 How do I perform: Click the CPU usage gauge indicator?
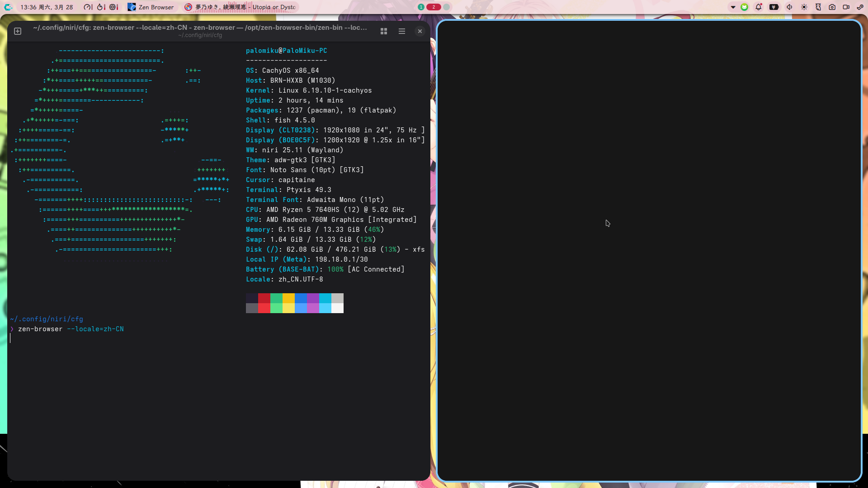tap(88, 7)
